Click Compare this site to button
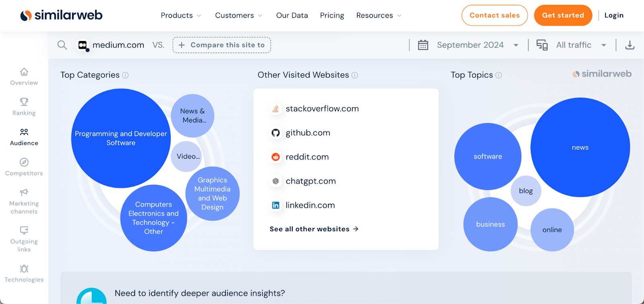Viewport: 644px width, 304px height. click(x=222, y=45)
